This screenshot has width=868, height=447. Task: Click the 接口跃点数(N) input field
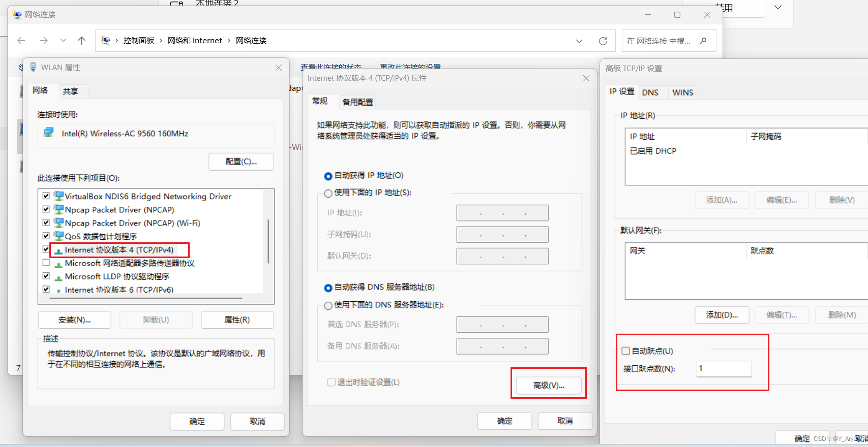[x=724, y=369]
